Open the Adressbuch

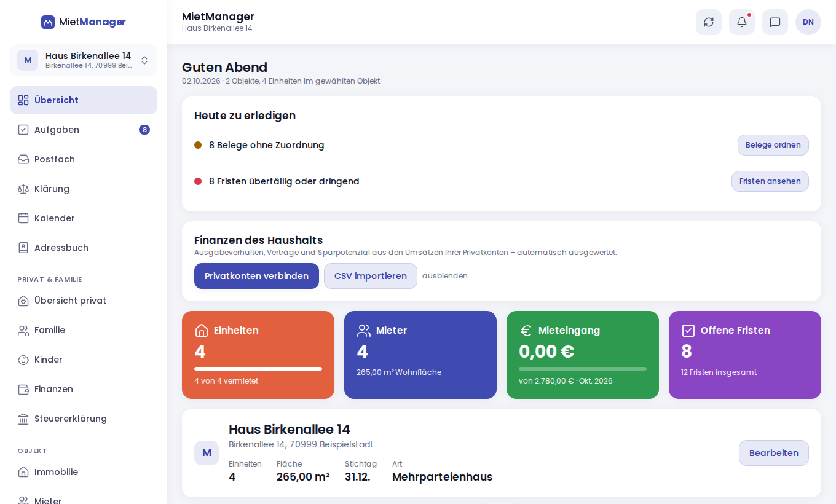(84, 248)
